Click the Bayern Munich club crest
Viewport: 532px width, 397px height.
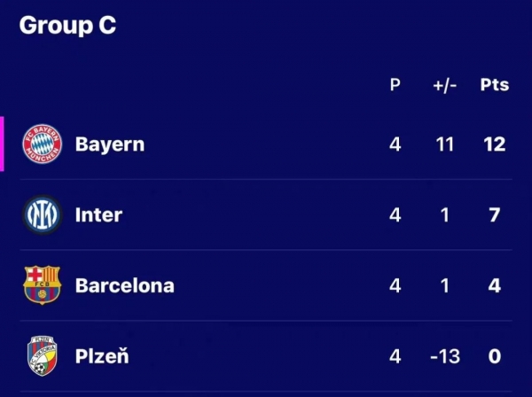pyautogui.click(x=42, y=144)
